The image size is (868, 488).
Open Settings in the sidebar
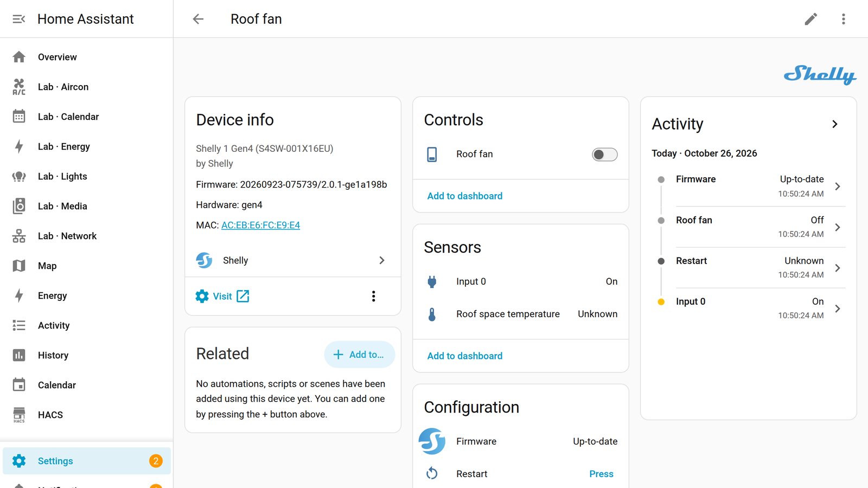click(x=87, y=461)
